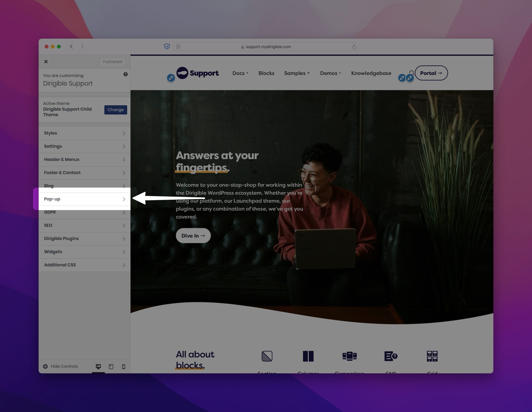The width and height of the screenshot is (532, 412).
Task: Click the Support logo
Action: [x=197, y=73]
